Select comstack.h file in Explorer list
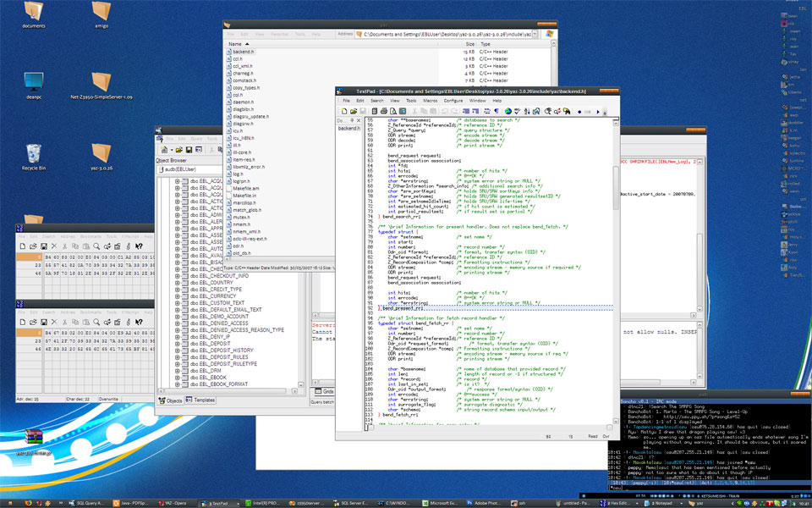This screenshot has height=508, width=812. point(241,80)
